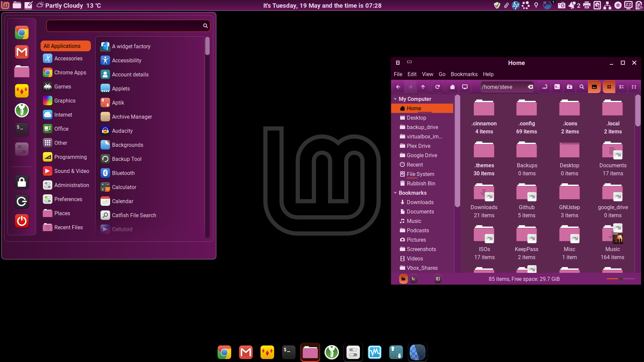
Task: Open the Github folder
Action: [x=527, y=200]
